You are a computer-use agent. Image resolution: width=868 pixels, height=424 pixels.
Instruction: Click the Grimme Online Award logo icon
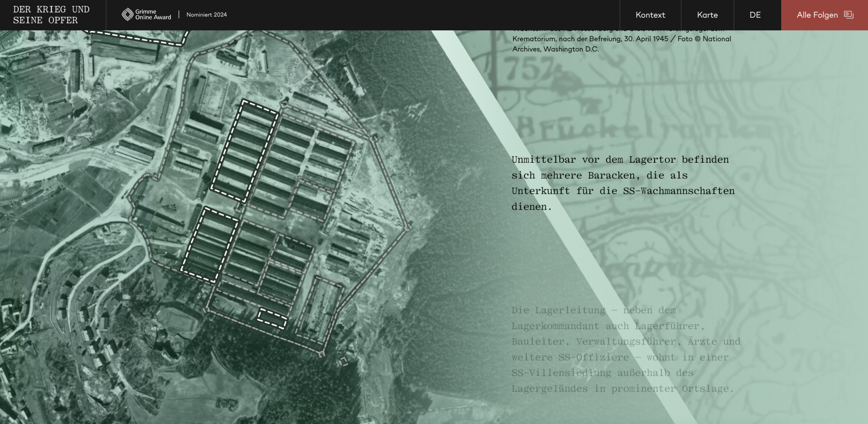click(127, 14)
